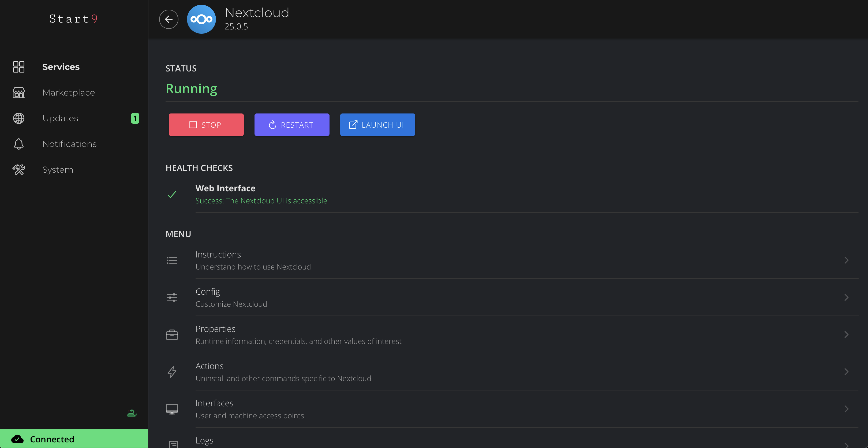Expand the Instructions entry chevron
Viewport: 868px width, 448px height.
click(847, 260)
